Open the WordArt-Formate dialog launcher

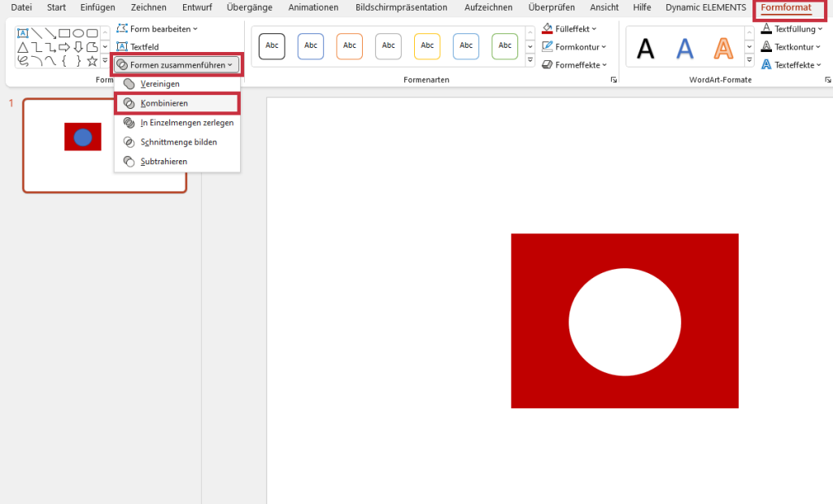829,80
